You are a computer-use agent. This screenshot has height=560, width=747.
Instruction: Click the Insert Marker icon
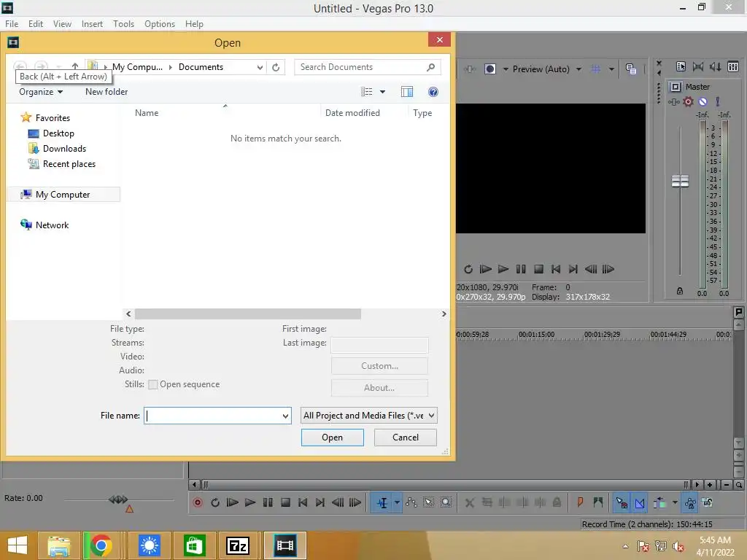tap(580, 502)
